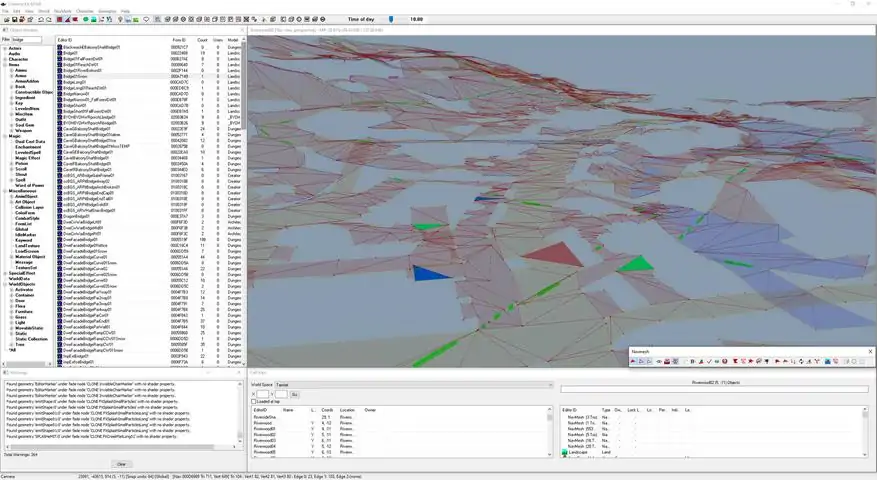This screenshot has height=480, width=877.
Task: Select BridgeLong01 in the object list
Action: point(75,82)
